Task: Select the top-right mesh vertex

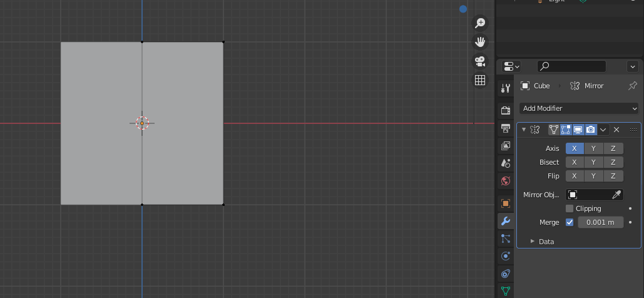Action: coord(223,41)
